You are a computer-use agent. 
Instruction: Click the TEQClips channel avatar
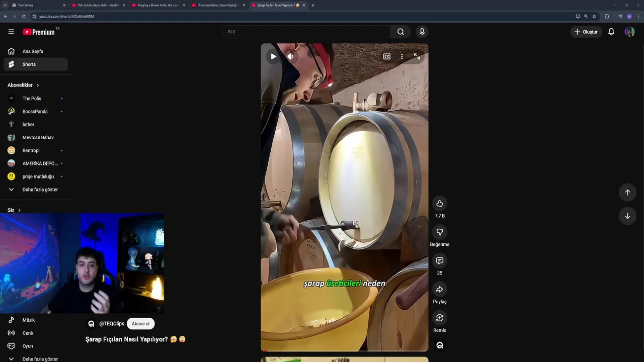[x=91, y=324]
